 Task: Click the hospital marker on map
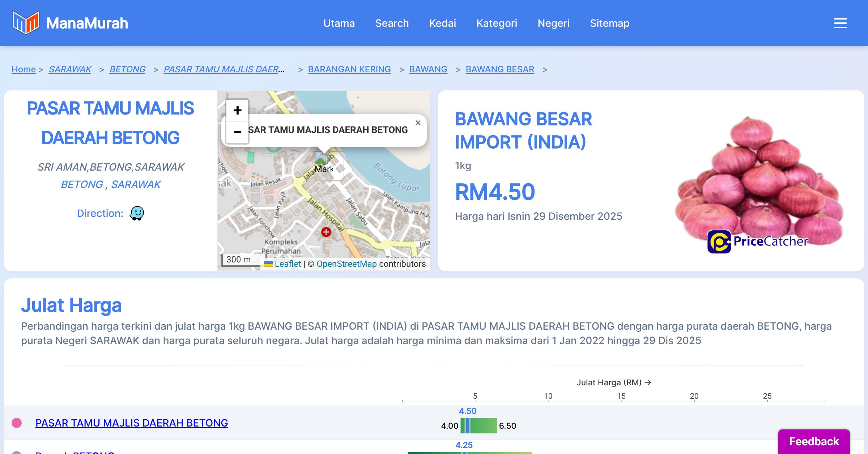coord(326,232)
